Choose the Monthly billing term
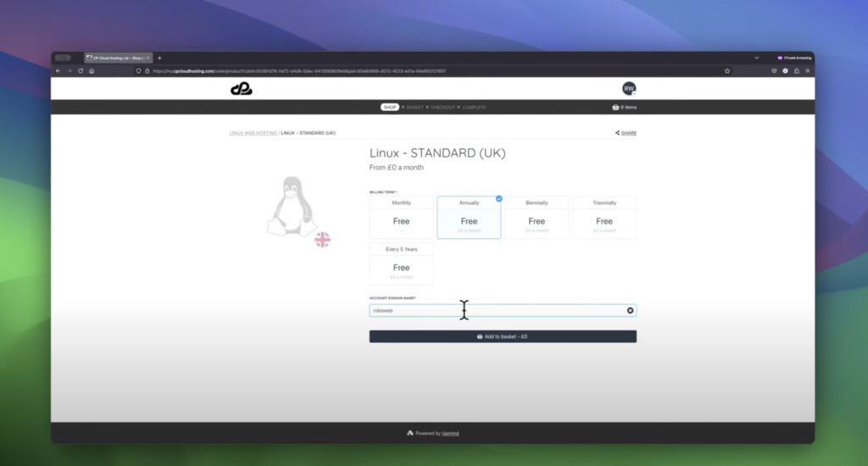 point(401,218)
